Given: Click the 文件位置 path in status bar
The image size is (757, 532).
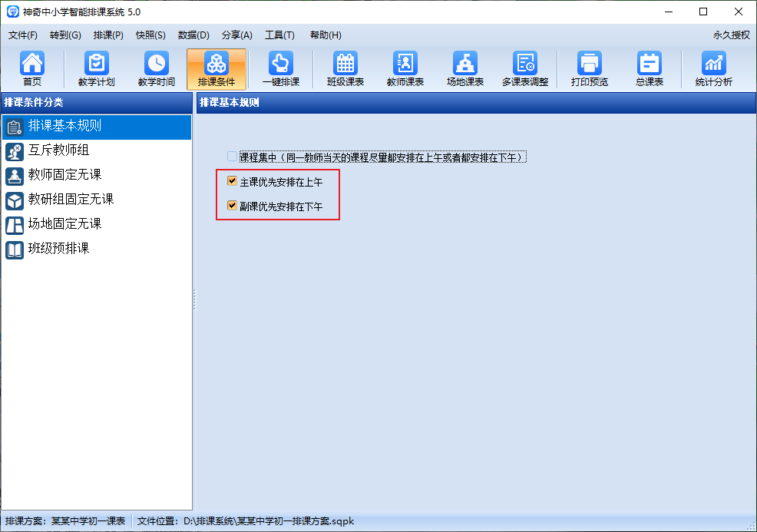Looking at the screenshot, I should 245,521.
